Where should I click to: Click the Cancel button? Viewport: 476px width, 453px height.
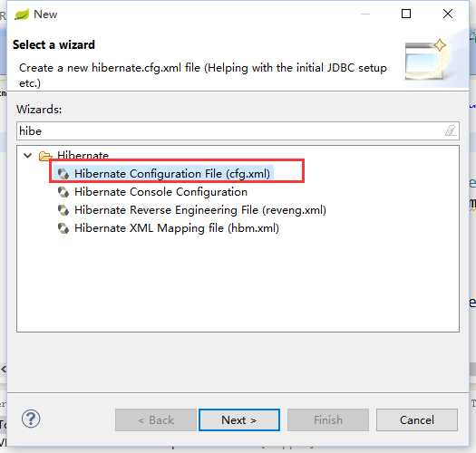pos(417,419)
